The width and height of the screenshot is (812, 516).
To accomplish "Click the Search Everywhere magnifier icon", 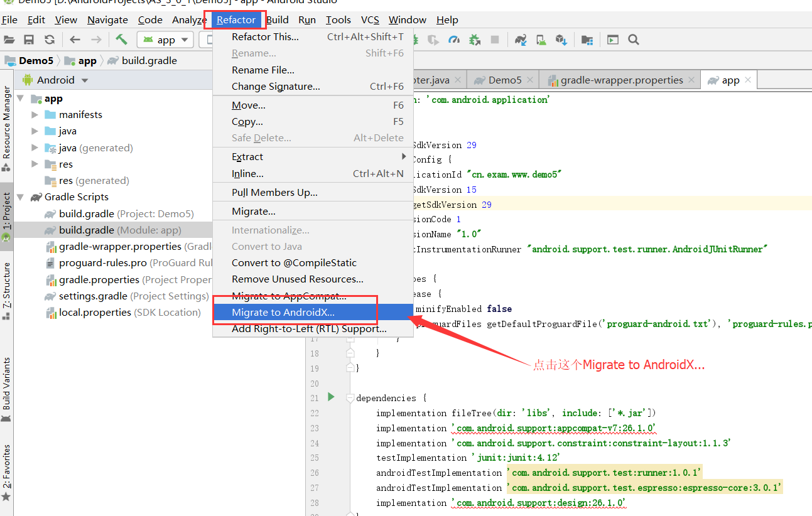I will point(634,40).
